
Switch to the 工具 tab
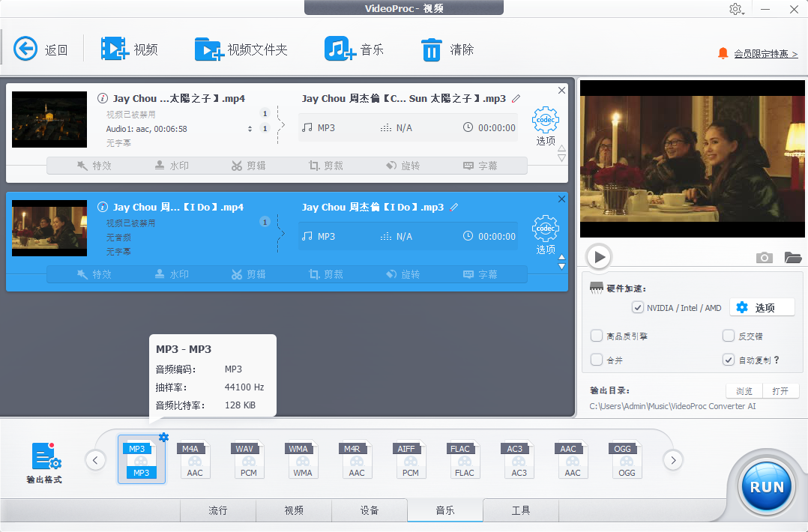point(521,510)
